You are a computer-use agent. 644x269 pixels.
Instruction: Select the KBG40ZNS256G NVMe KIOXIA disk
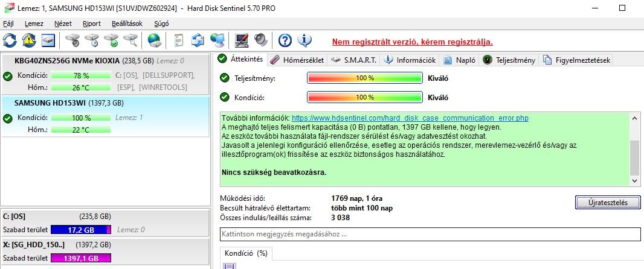[105, 74]
